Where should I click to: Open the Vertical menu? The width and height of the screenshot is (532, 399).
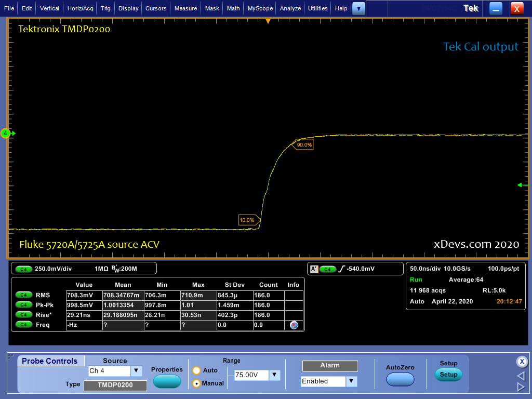point(49,8)
